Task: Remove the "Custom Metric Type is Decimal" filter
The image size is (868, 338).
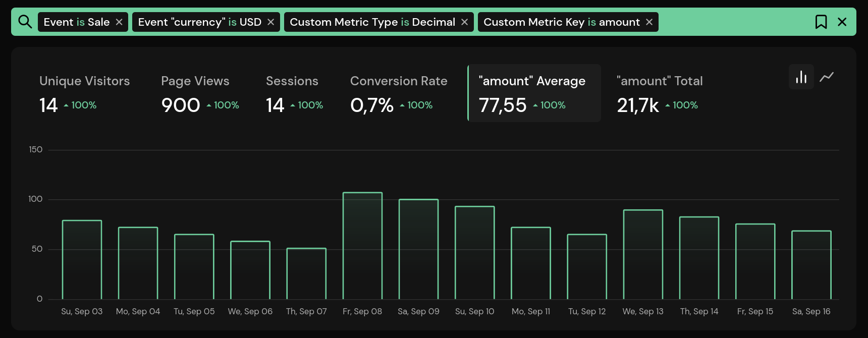Action: tap(464, 22)
